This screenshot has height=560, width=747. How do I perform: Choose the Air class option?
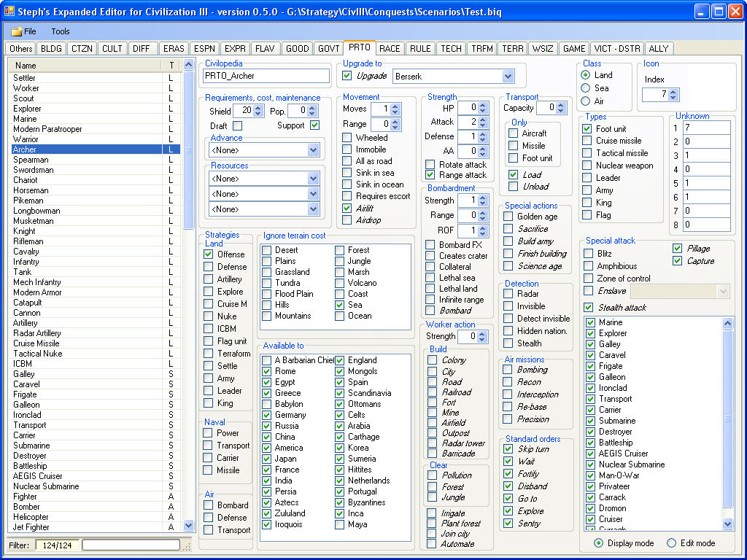coord(586,101)
